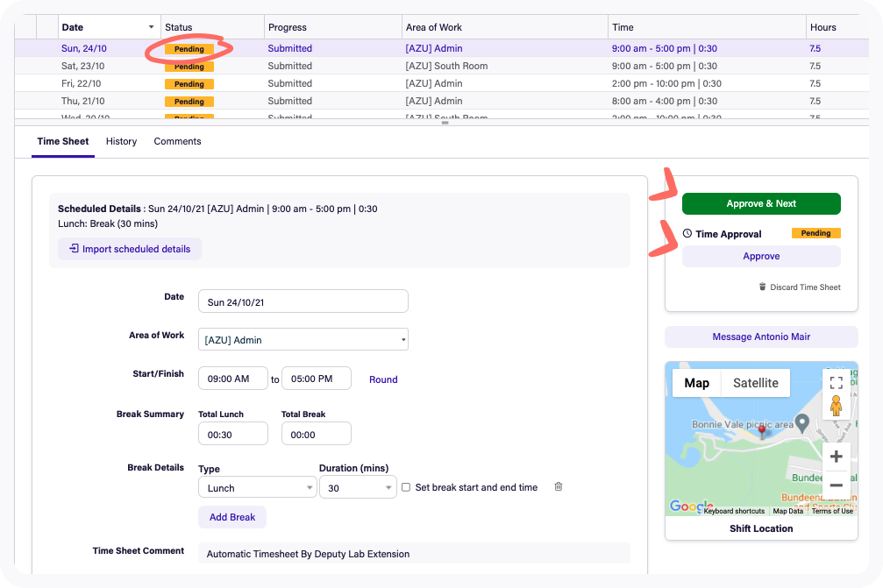
Task: Click Message Antonio Mair
Action: (761, 337)
